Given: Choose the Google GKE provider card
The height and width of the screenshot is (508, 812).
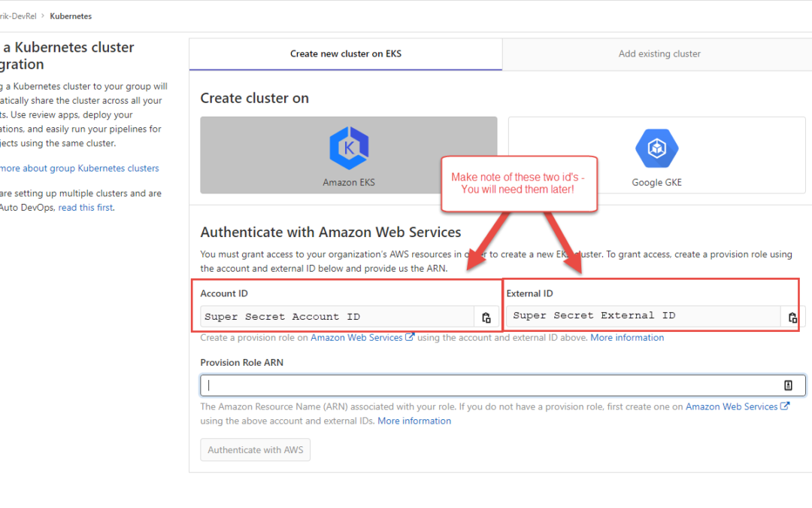Looking at the screenshot, I should [x=656, y=155].
